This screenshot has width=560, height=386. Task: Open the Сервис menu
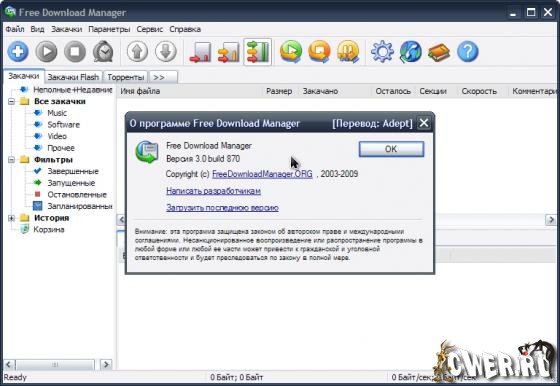tap(150, 29)
